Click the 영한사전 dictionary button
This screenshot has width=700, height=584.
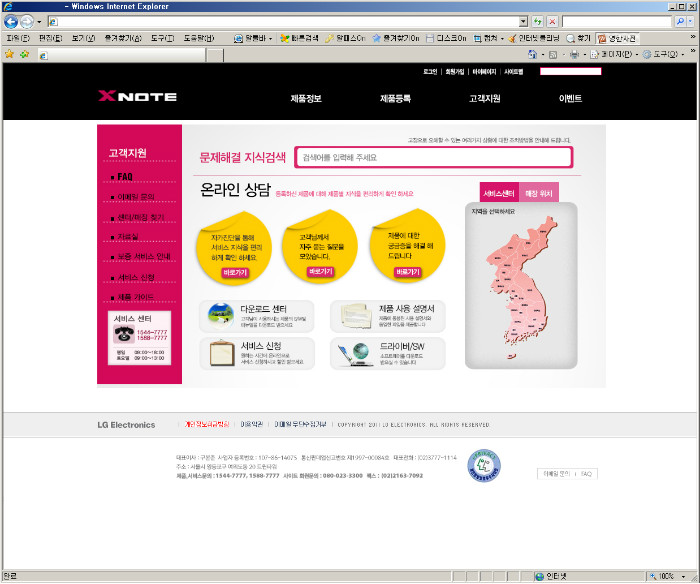(x=617, y=38)
